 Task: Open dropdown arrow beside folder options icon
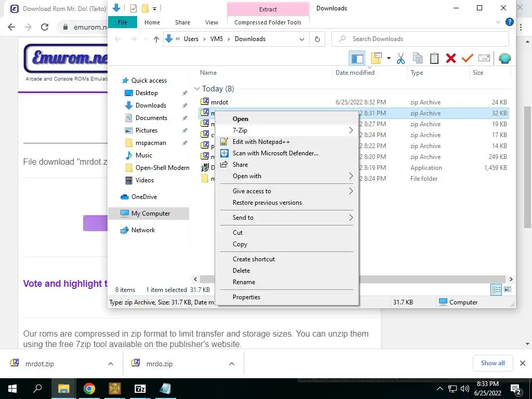click(389, 58)
